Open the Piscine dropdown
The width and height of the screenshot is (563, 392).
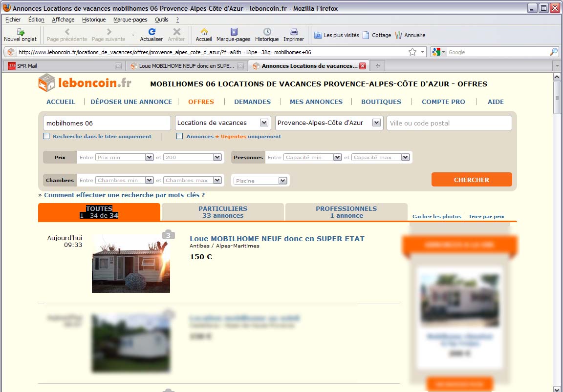click(x=282, y=181)
